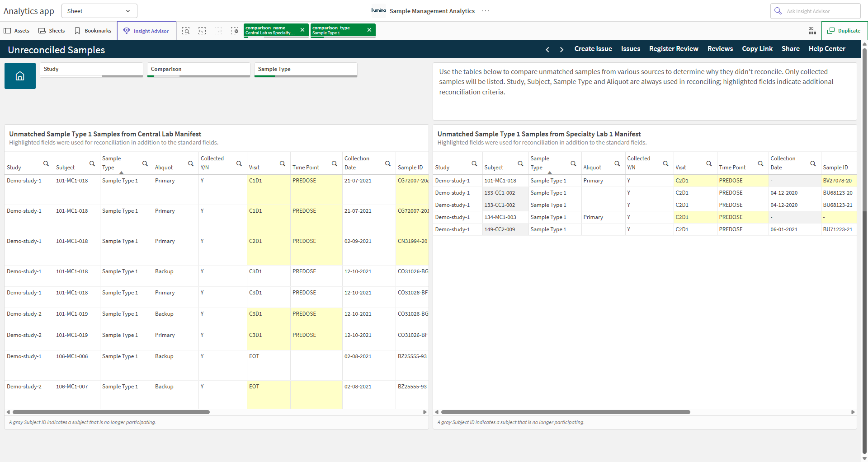Viewport: 868px width, 462px height.
Task: Click right arrow of Central Lab table scrollbar
Action: pos(425,412)
